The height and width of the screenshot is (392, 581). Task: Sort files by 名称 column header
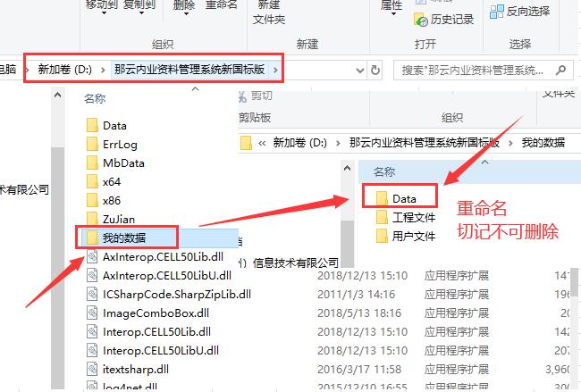(x=95, y=98)
